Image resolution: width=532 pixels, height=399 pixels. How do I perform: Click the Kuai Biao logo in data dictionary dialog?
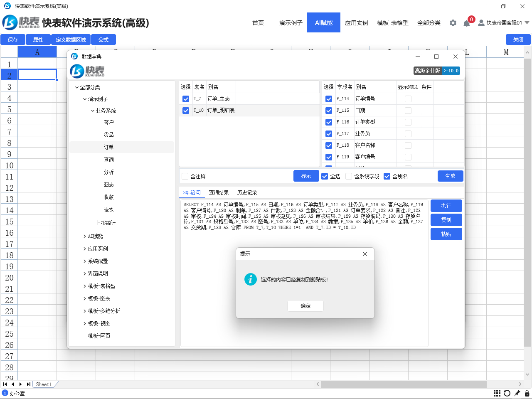click(87, 71)
